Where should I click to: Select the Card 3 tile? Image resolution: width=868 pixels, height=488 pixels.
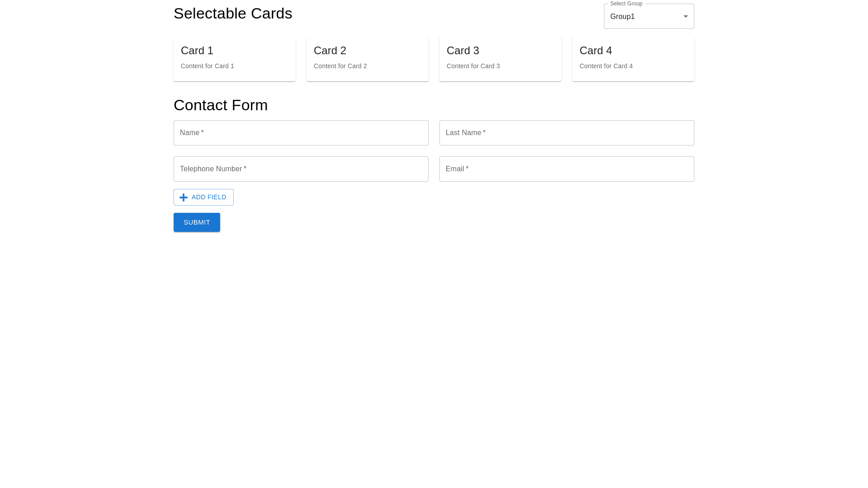coord(500,59)
